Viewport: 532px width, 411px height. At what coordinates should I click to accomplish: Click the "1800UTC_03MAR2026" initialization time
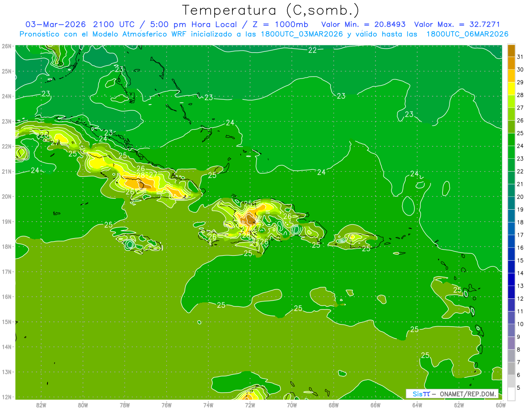tap(302, 34)
